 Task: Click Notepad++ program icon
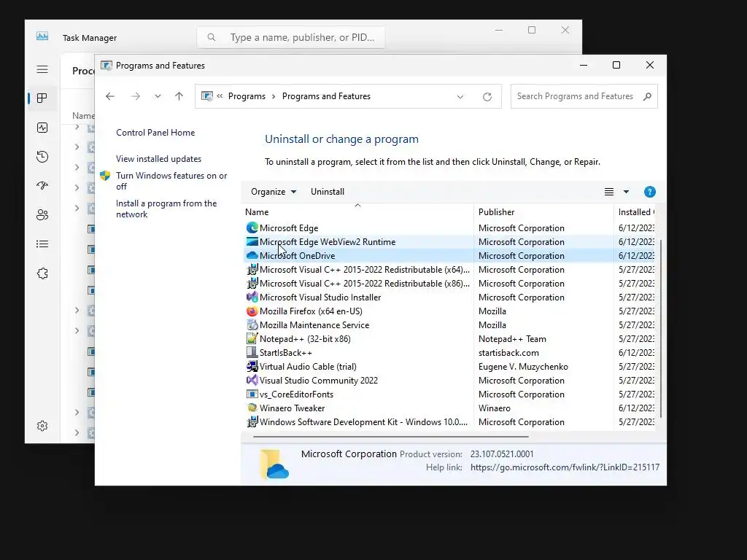tap(252, 338)
